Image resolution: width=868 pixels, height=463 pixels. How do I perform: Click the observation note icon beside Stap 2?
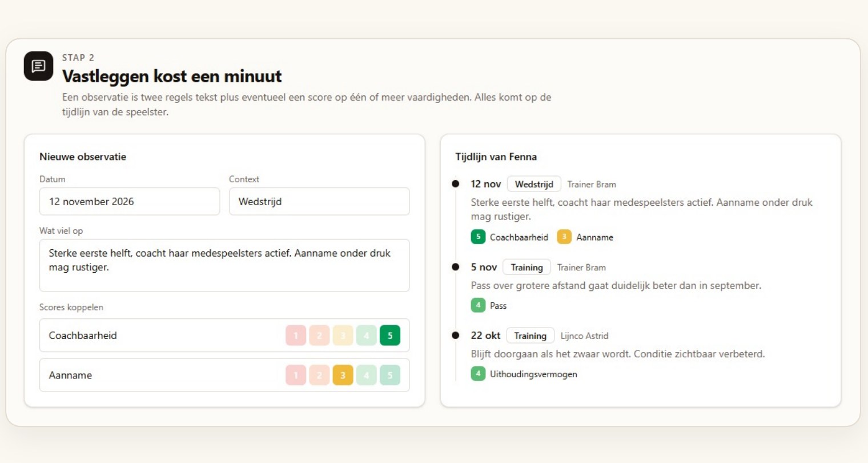[38, 66]
